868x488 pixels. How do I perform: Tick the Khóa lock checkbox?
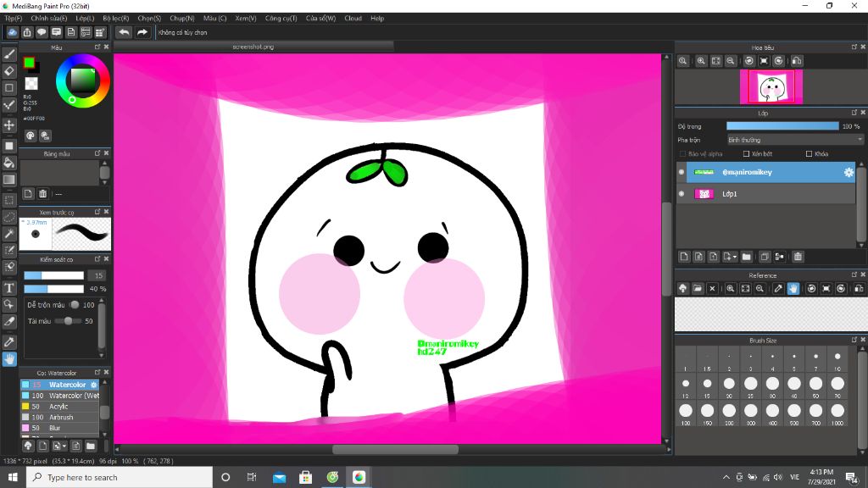click(809, 154)
